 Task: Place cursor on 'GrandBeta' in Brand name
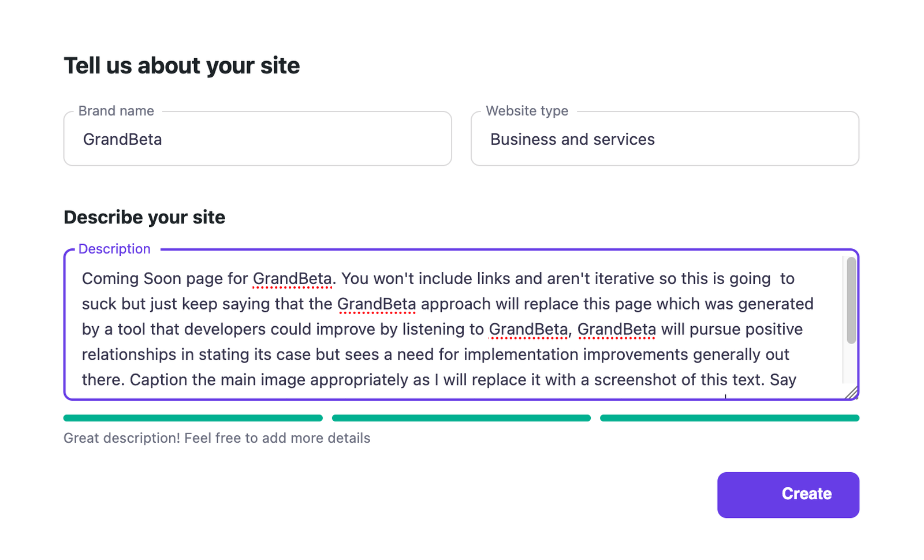122,139
